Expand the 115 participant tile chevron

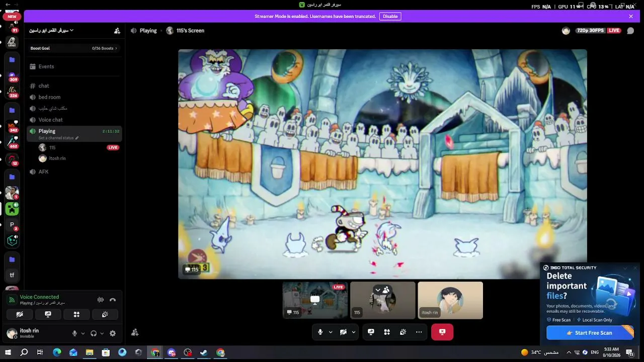tap(378, 290)
